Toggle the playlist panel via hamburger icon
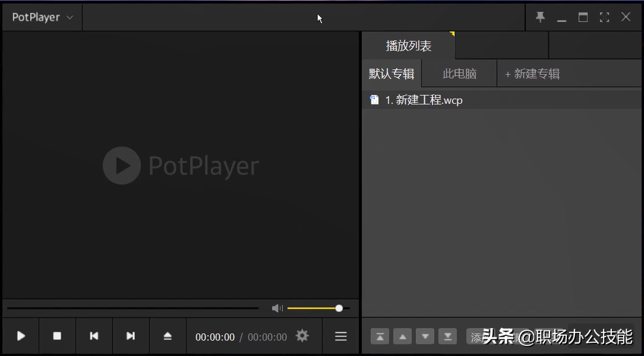644x356 pixels. [341, 336]
